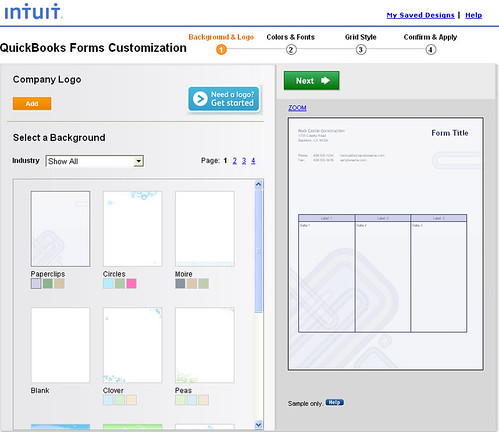Pick Paperclips tan color swatch
499x432 pixels.
click(59, 284)
